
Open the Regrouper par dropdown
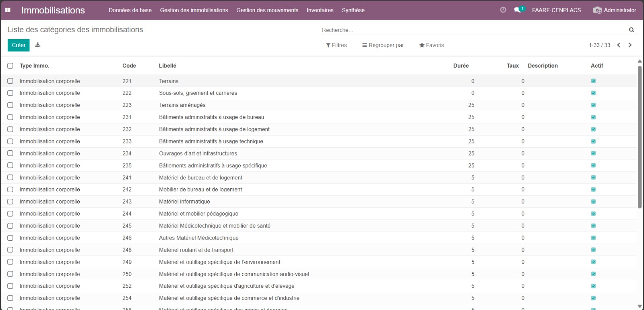point(383,45)
